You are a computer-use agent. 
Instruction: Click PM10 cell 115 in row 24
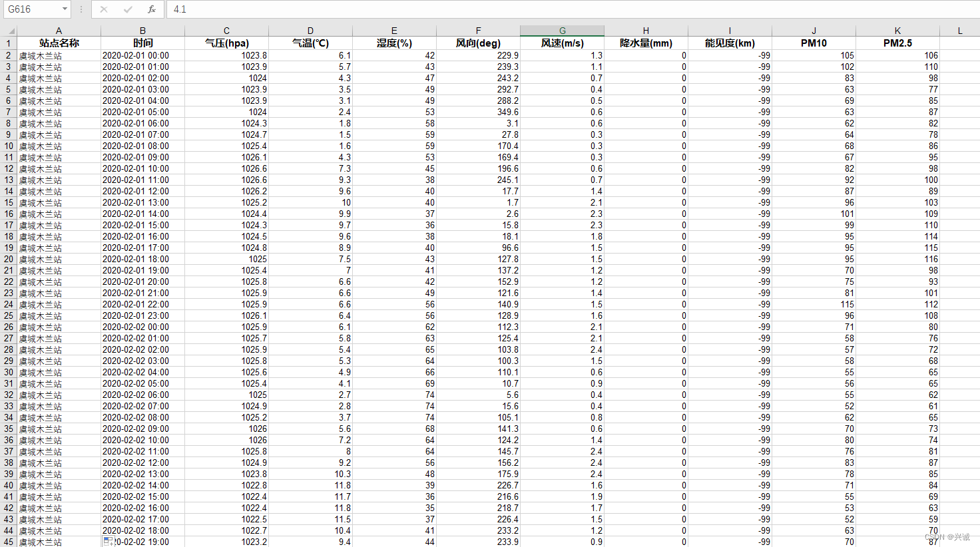click(x=814, y=304)
